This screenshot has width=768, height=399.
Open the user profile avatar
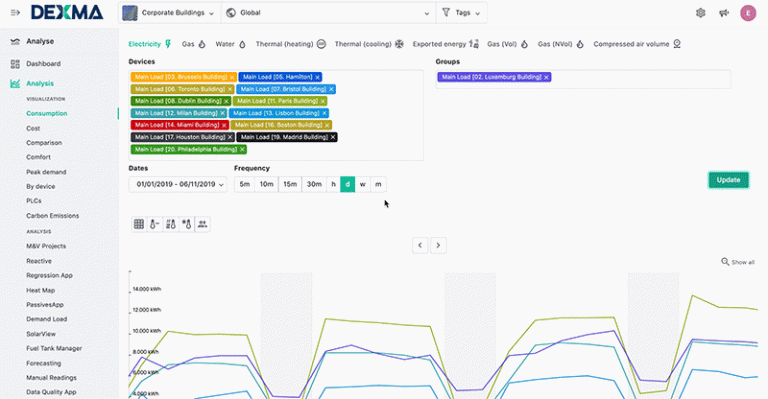[x=748, y=13]
